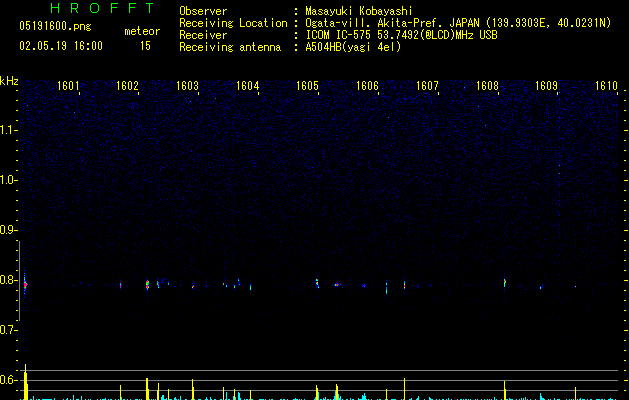Image resolution: width=629 pixels, height=400 pixels.
Task: Click the kHz axis unit label
Action: pos(9,81)
